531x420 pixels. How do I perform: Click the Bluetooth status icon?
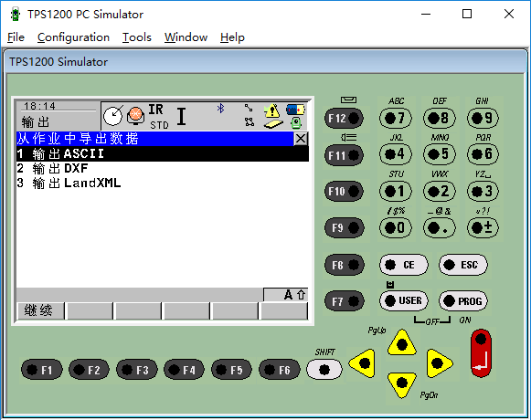tap(221, 109)
